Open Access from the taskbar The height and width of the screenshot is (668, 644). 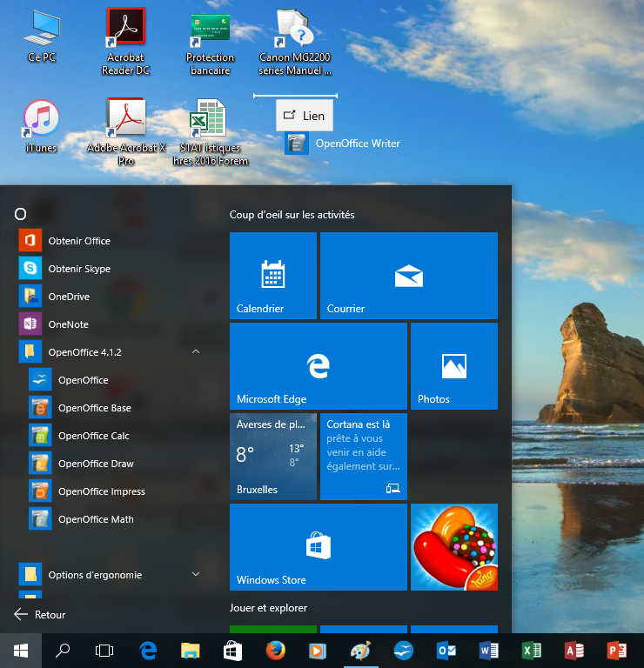(574, 651)
